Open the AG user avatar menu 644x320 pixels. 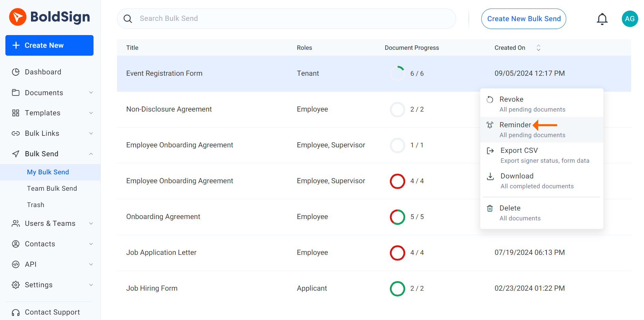point(629,19)
